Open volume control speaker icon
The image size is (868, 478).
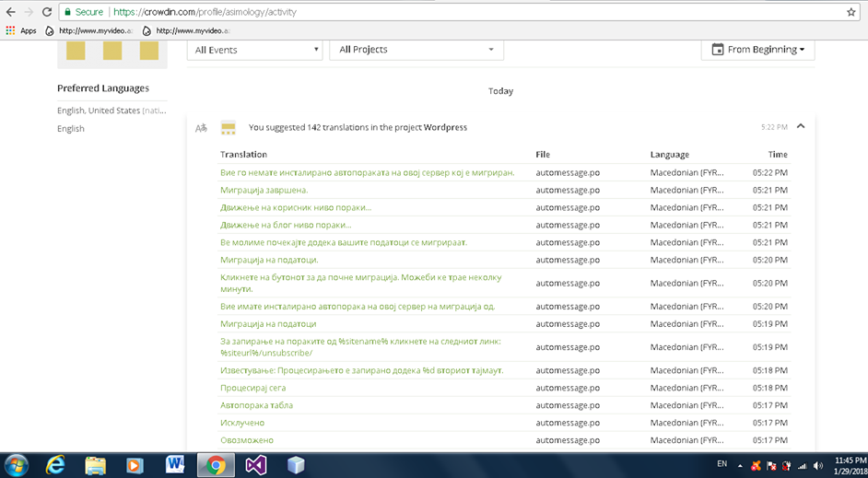click(x=818, y=465)
